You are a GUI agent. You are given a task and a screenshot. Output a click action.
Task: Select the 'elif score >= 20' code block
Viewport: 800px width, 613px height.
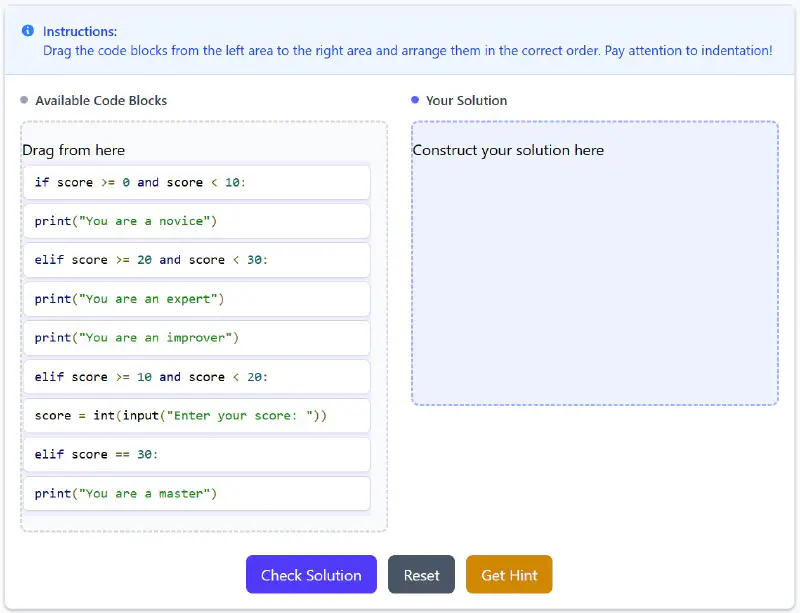point(196,260)
